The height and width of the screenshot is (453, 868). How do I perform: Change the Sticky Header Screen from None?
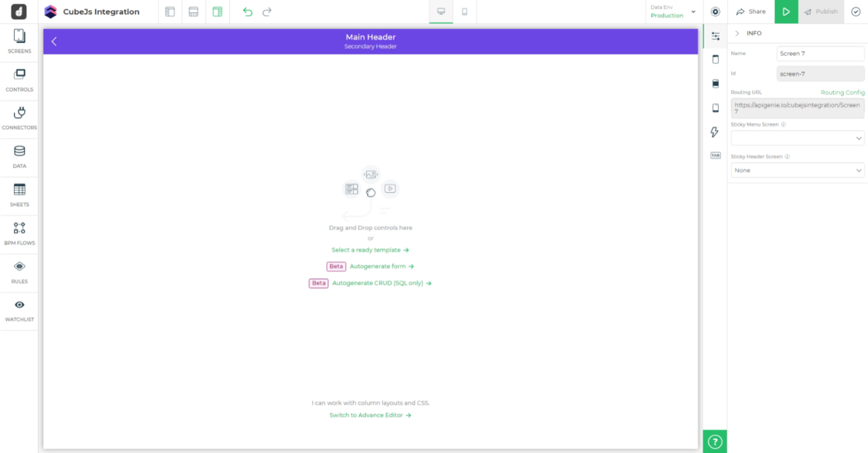point(797,170)
